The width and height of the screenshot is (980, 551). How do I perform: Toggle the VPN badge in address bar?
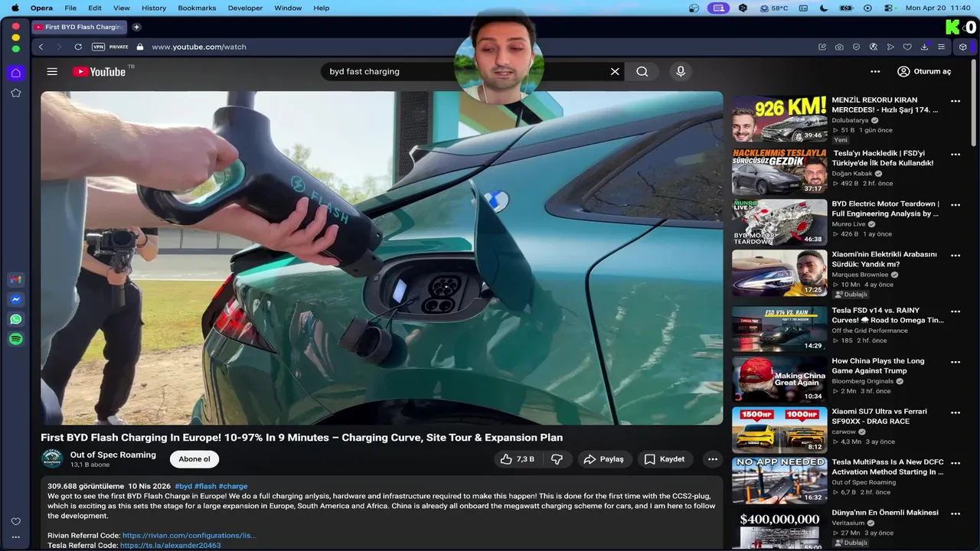98,47
